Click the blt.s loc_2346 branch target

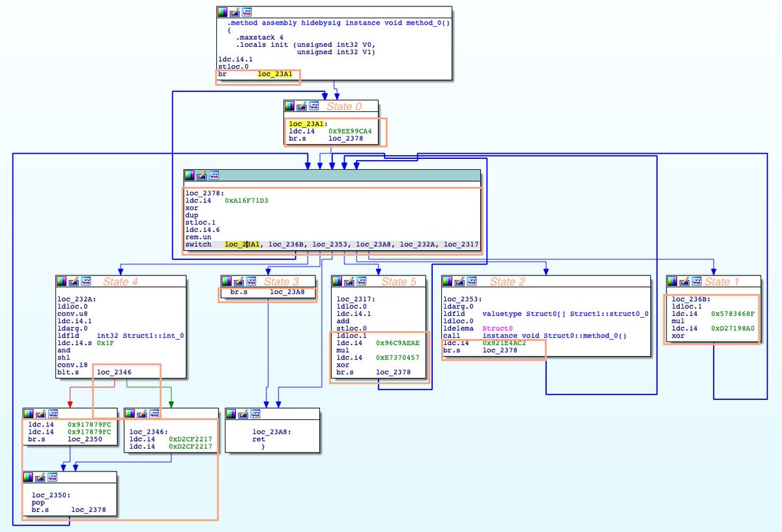click(x=114, y=372)
